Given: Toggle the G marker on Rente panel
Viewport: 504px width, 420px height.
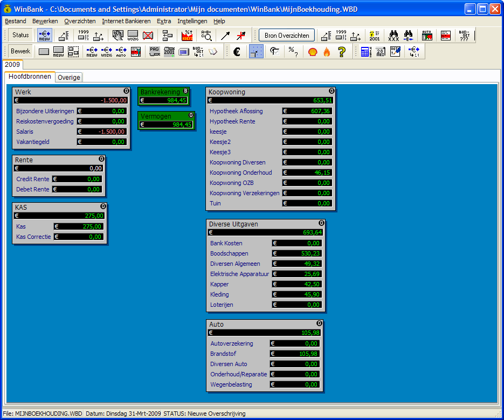Looking at the screenshot, I should 101,159.
